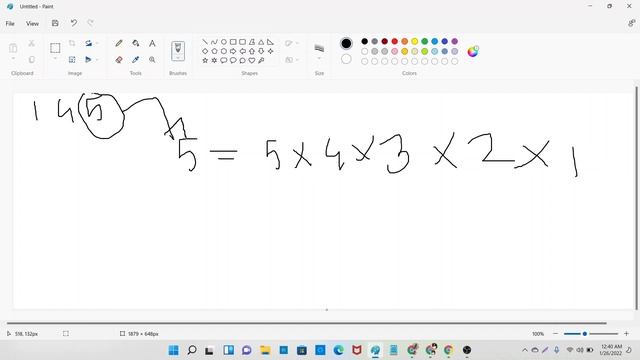The image size is (640, 360).
Task: Open the View menu
Action: tap(32, 24)
